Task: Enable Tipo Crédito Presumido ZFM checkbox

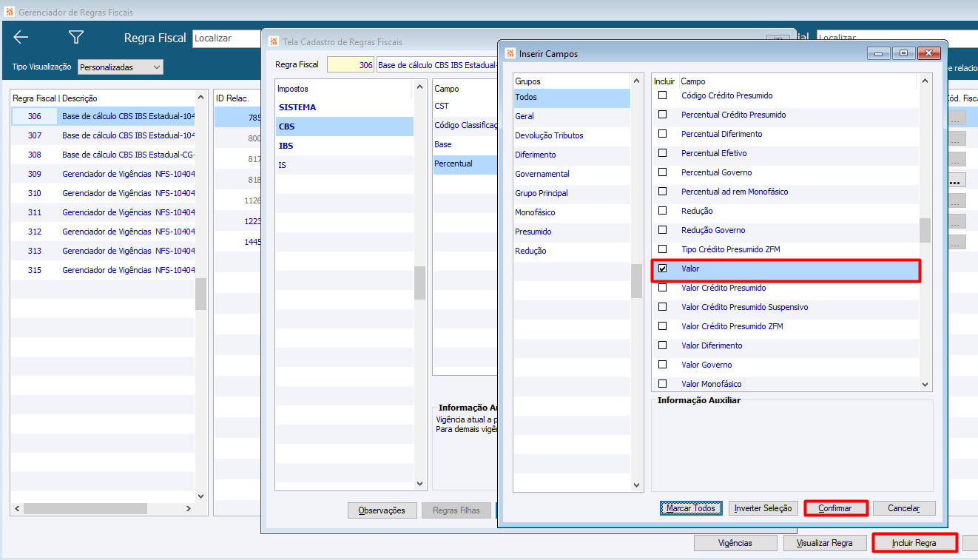Action: pyautogui.click(x=663, y=249)
